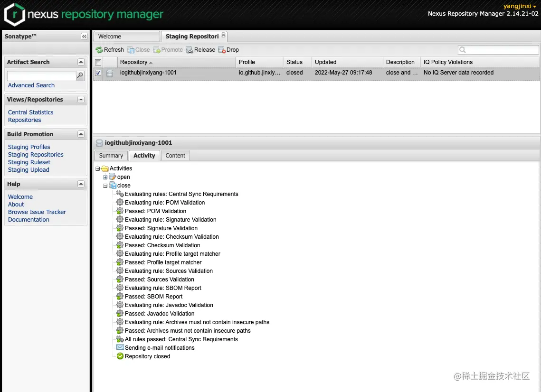This screenshot has height=392, width=541.
Task: Click the repository database icon in iogithubjinxiyang-1001 row
Action: 110,73
